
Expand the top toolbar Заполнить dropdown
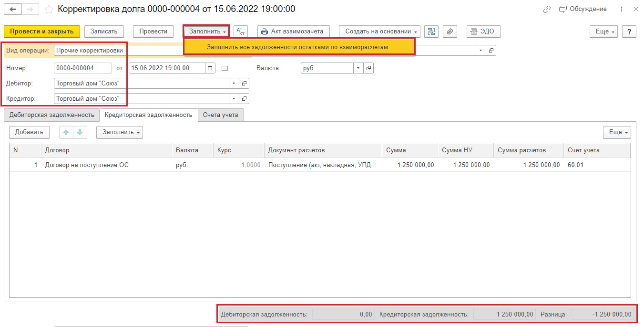point(207,32)
